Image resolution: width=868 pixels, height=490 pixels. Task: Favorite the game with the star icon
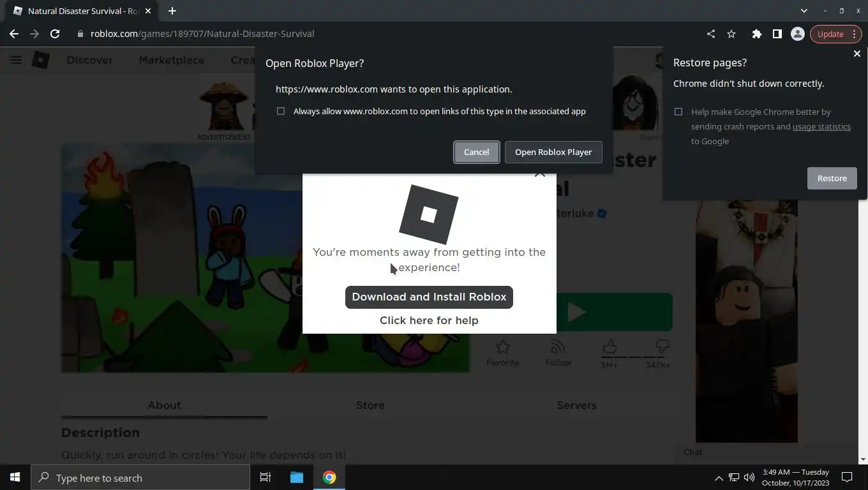(x=503, y=347)
